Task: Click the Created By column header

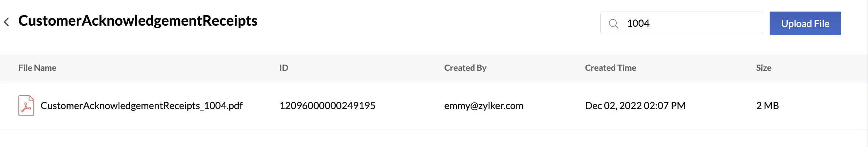Action: pos(465,68)
